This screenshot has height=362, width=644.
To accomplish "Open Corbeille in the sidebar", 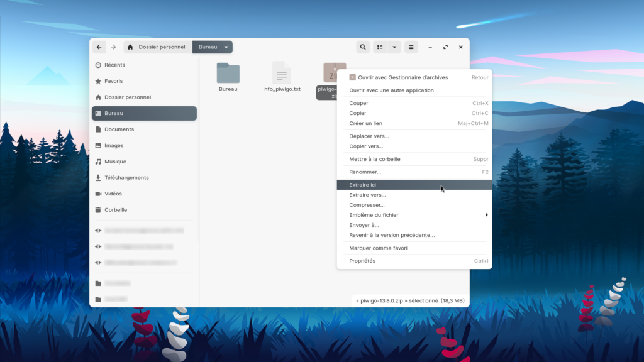I will pos(144,210).
